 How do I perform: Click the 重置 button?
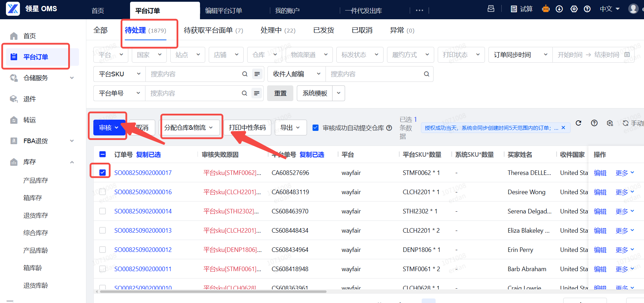coord(280,93)
